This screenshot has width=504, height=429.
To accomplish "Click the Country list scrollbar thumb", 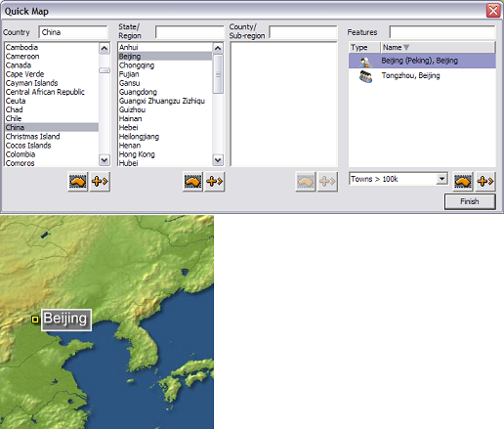I will 105,70.
